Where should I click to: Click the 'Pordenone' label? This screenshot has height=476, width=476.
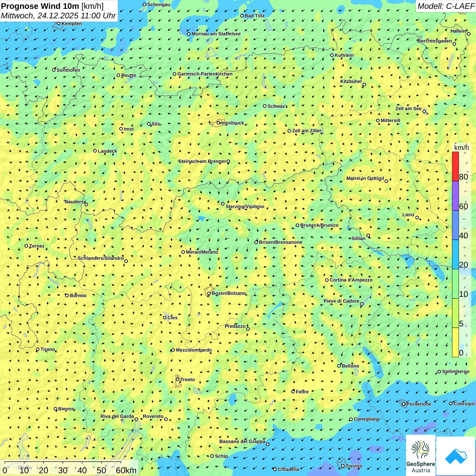point(419,404)
